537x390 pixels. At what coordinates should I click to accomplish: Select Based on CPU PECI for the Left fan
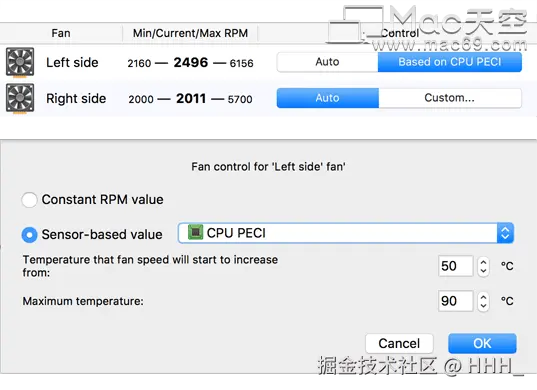[x=450, y=62]
